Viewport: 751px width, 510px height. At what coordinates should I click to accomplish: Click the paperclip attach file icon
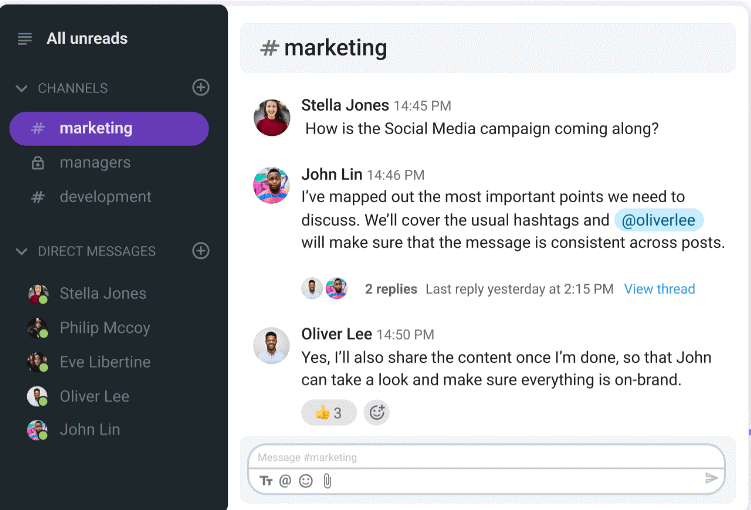pyautogui.click(x=327, y=480)
